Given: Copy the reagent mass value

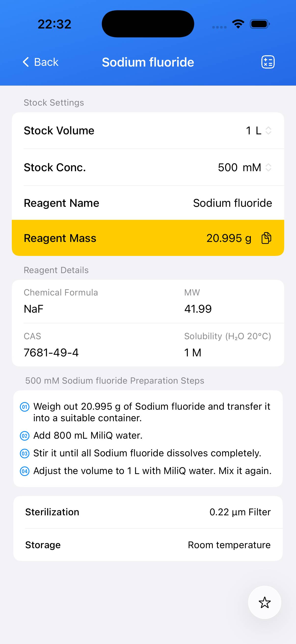Looking at the screenshot, I should tap(266, 238).
